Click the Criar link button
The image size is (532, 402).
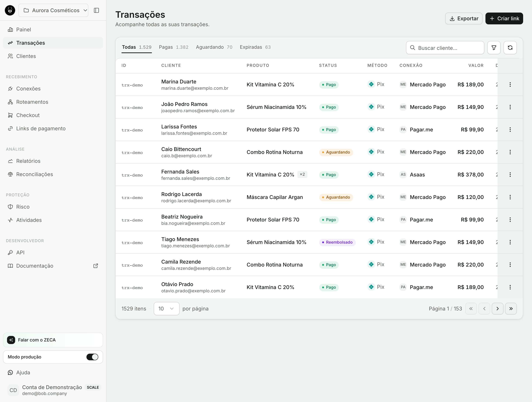(504, 18)
